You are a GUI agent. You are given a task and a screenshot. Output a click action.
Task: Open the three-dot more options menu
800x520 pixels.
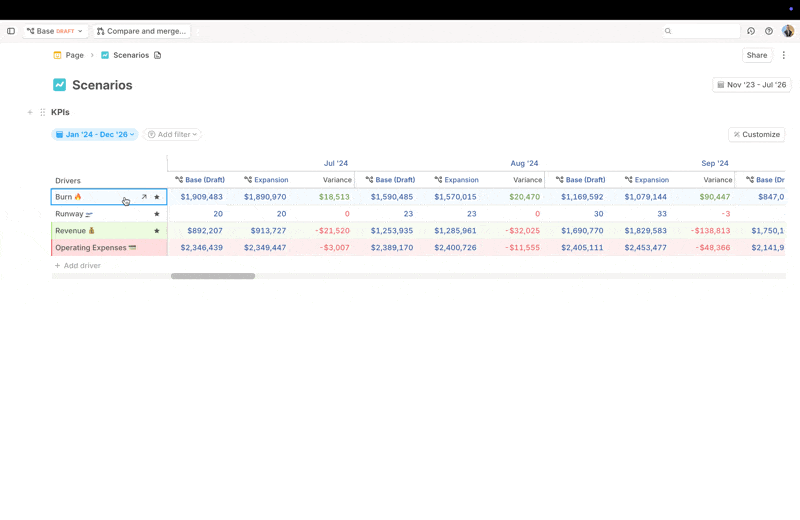(784, 55)
